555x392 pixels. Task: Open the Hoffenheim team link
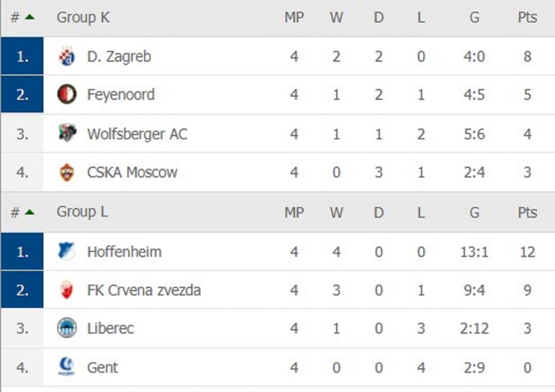124,252
